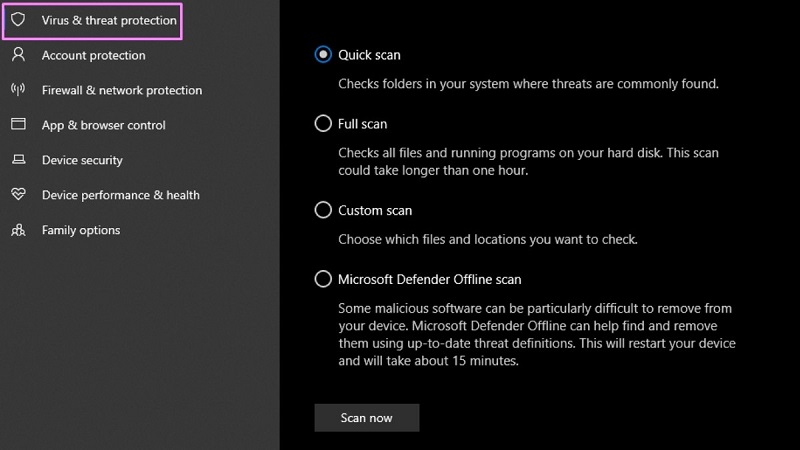Click the window icon for App & browser control
Screen dimensions: 800x450
tap(18, 125)
